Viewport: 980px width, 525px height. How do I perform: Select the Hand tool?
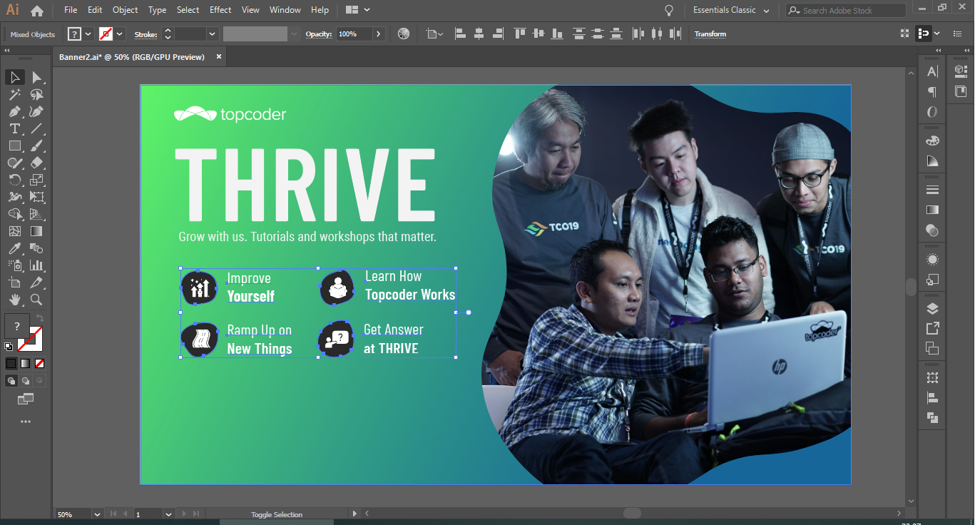click(x=14, y=300)
